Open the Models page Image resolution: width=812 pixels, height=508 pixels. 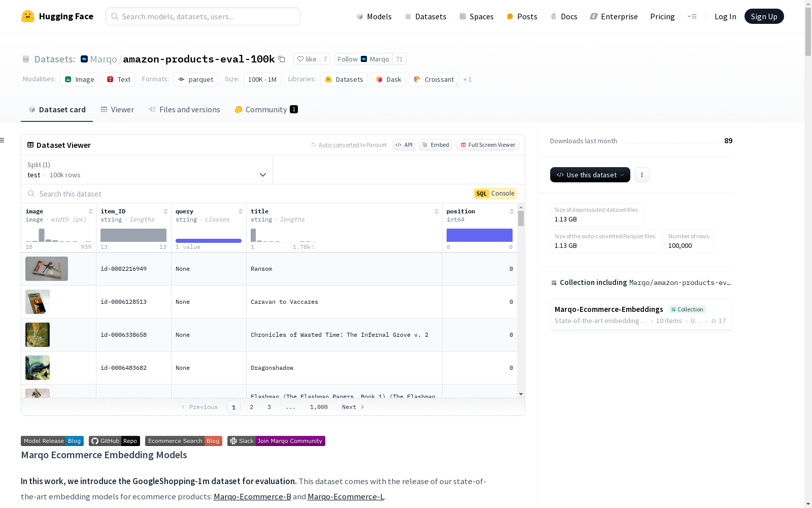coord(374,16)
